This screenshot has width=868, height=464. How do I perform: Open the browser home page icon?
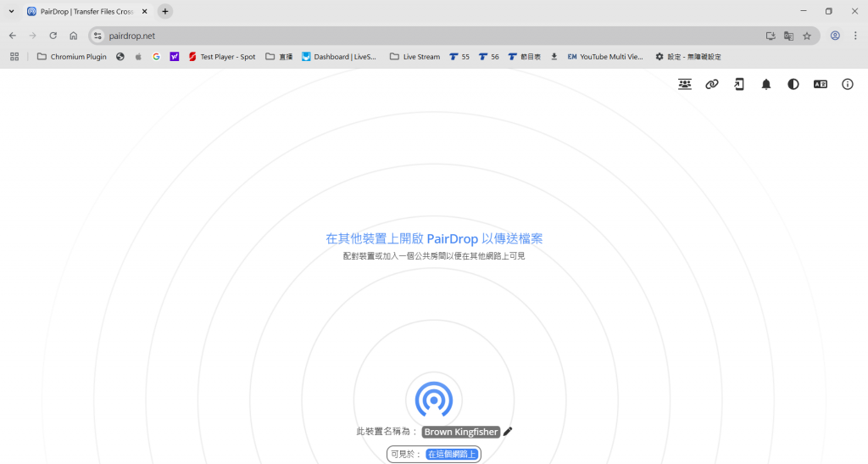pos(73,36)
